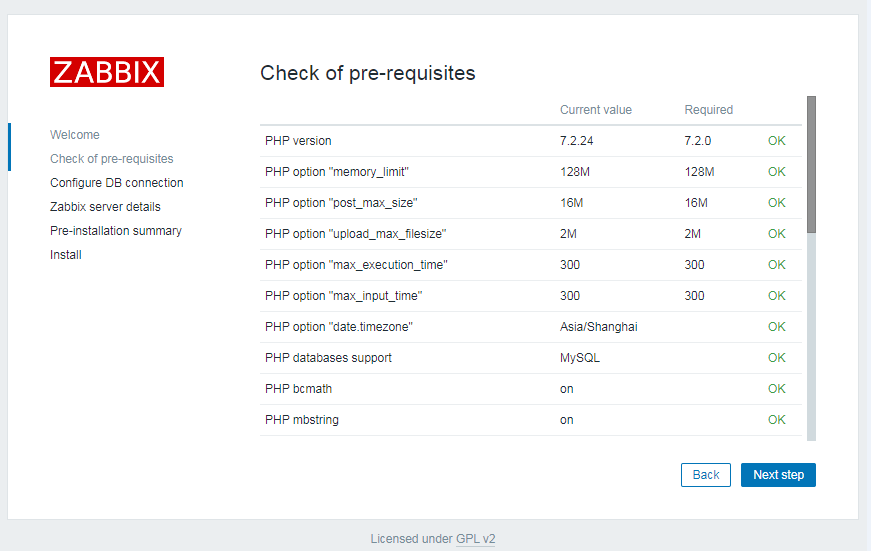Click the Current value column header
This screenshot has width=871, height=551.
(x=595, y=110)
